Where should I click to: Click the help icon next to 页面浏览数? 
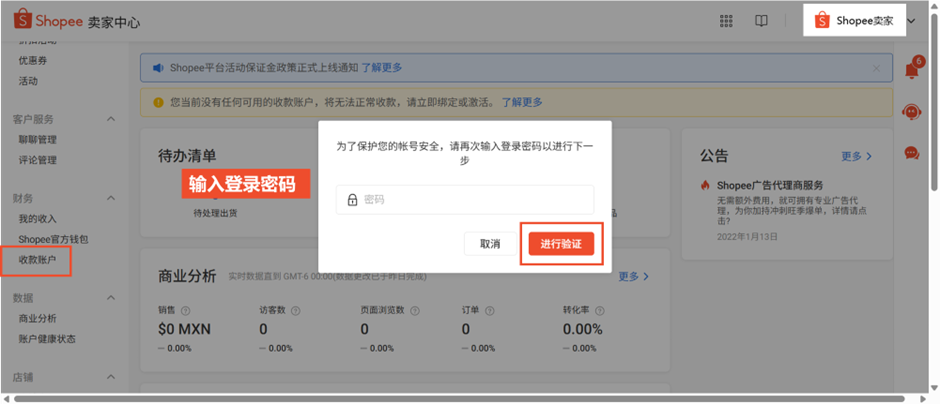(414, 311)
